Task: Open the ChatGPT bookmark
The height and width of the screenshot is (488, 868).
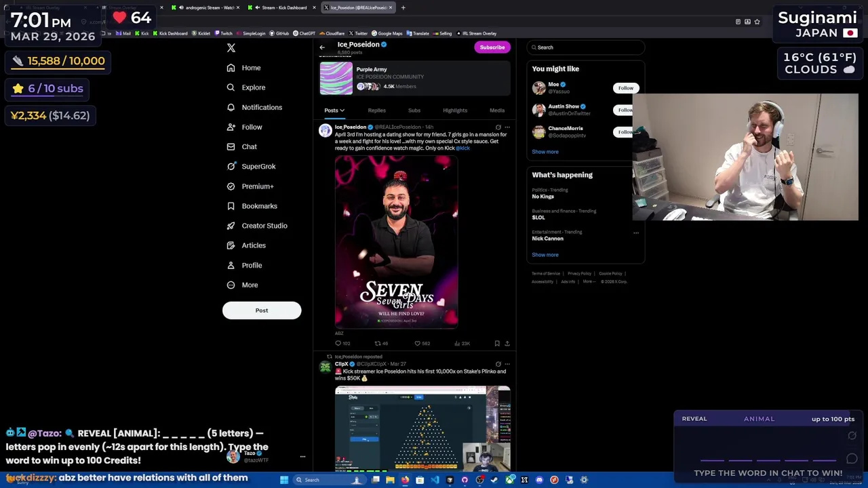Action: coord(304,33)
